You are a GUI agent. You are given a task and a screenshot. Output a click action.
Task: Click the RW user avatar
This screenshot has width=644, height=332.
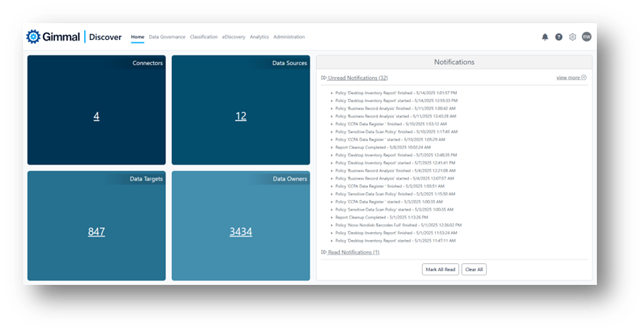coord(586,37)
